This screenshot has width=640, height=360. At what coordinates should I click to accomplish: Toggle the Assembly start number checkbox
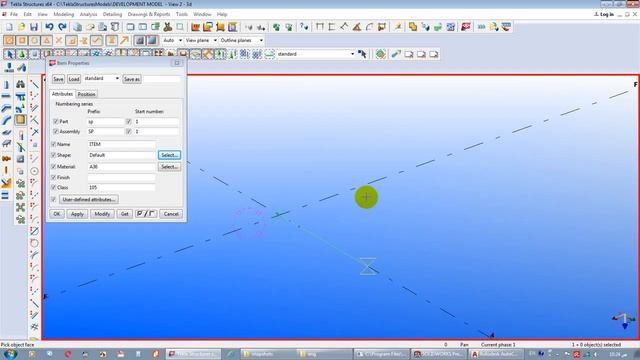click(x=129, y=131)
